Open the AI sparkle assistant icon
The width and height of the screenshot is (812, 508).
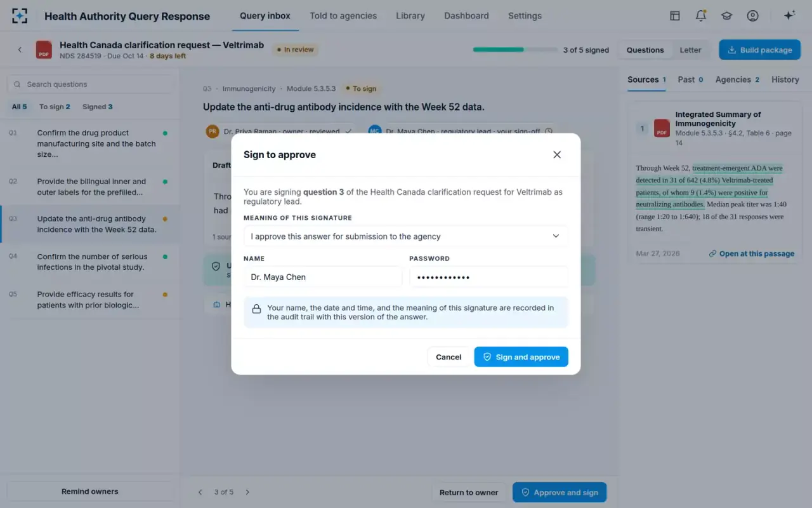click(789, 16)
